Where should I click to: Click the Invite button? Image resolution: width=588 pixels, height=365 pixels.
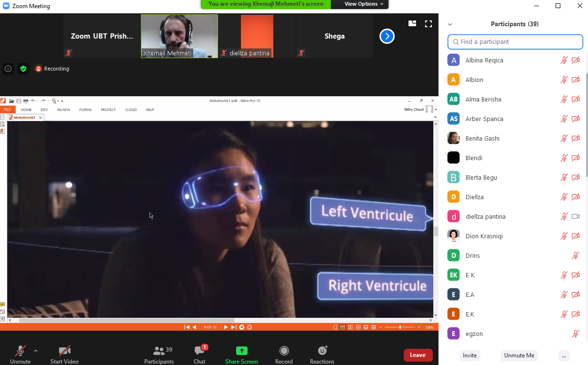coord(469,355)
